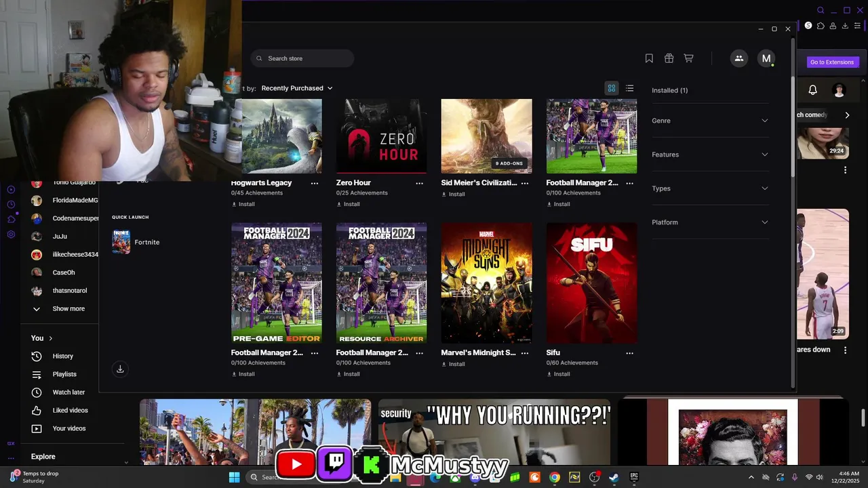Image resolution: width=868 pixels, height=488 pixels.
Task: Expand the Types filter
Action: click(x=710, y=188)
